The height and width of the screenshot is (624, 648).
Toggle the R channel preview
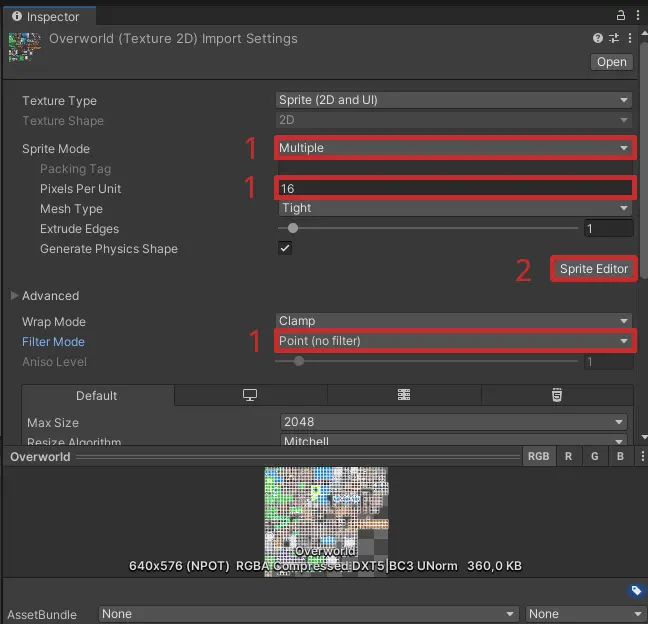(x=569, y=456)
